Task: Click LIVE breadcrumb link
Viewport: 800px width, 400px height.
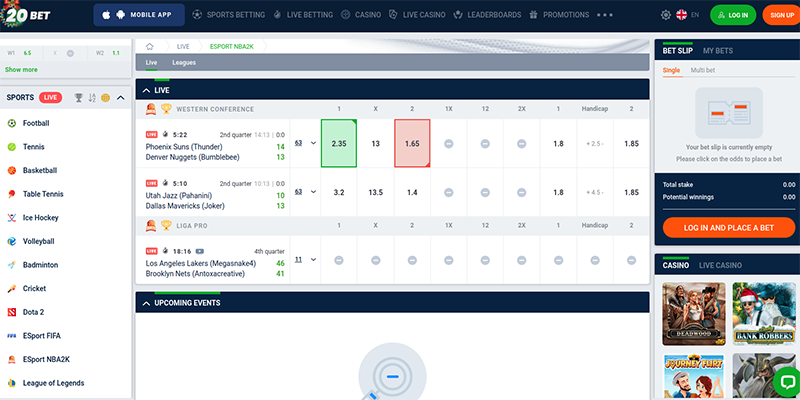Action: [183, 46]
